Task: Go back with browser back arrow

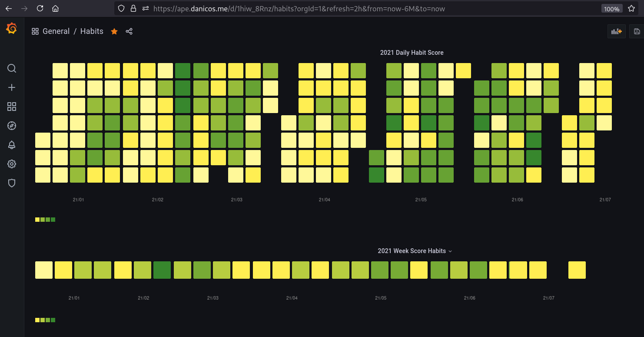Action: click(x=9, y=8)
